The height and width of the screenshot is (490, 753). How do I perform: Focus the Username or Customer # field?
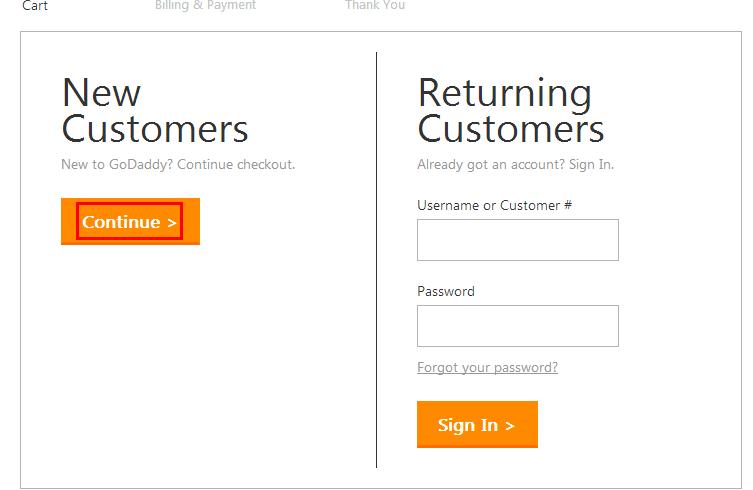(x=517, y=240)
